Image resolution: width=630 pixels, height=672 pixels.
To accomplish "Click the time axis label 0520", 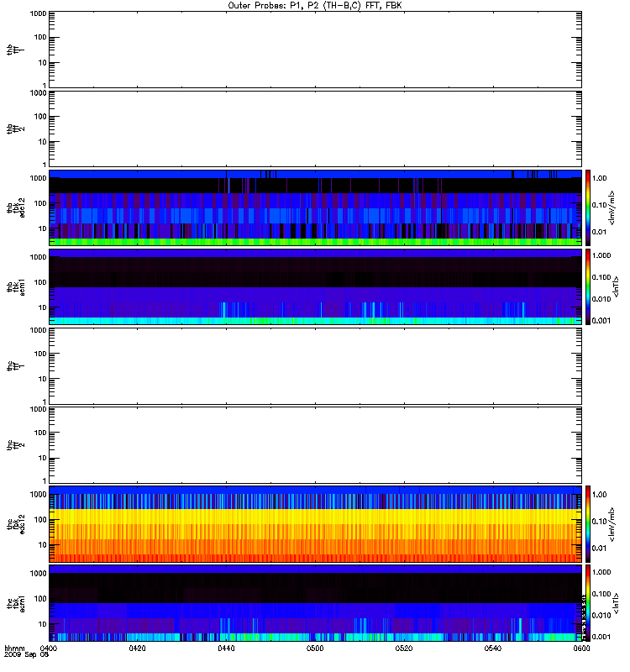I will (404, 648).
